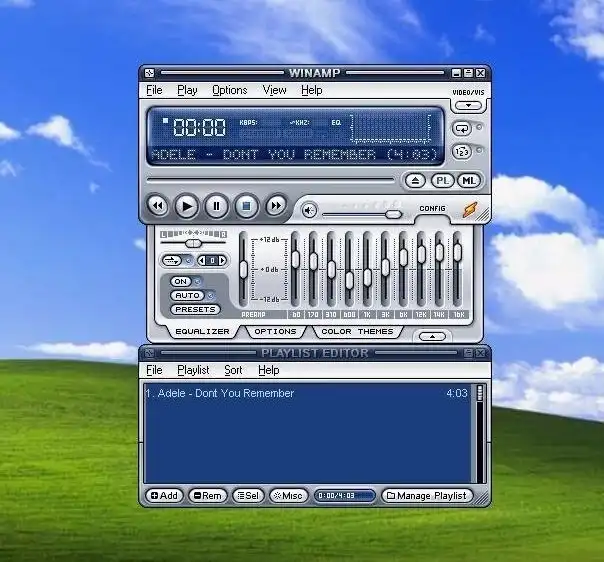604x562 pixels.
Task: Click the 3K equalizer band slider
Action: pos(385,270)
